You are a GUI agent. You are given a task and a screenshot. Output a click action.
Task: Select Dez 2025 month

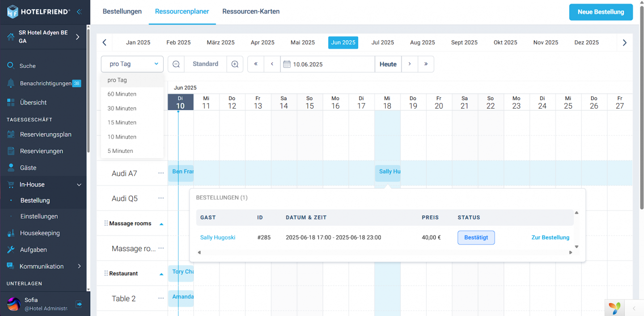pos(586,42)
